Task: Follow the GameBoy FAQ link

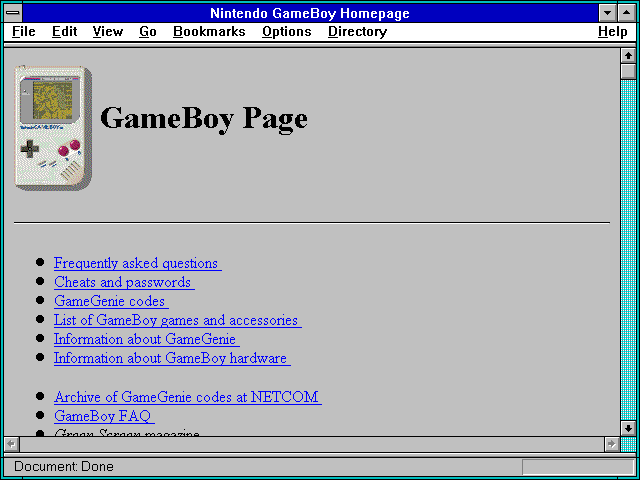Action: coord(104,416)
